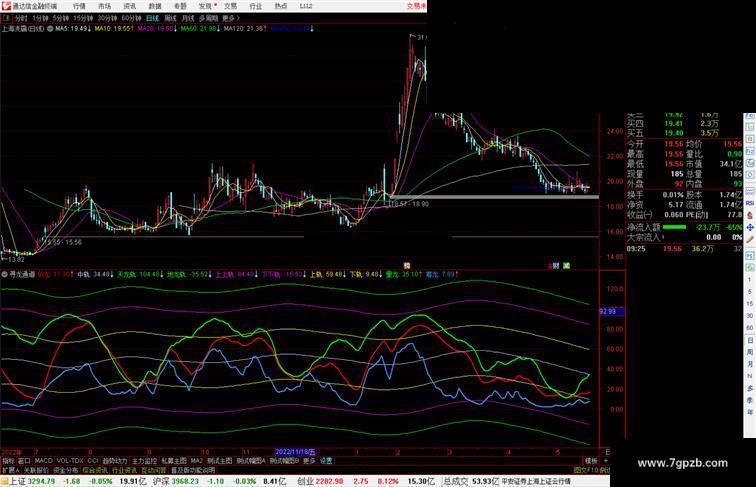Expand the 扩展 panel toggle

coord(10,470)
